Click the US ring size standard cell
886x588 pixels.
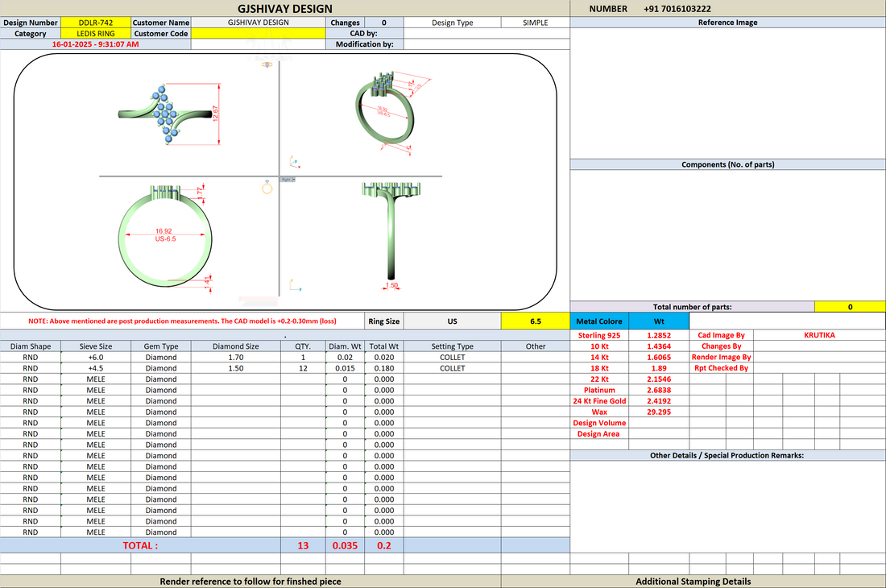(x=452, y=321)
